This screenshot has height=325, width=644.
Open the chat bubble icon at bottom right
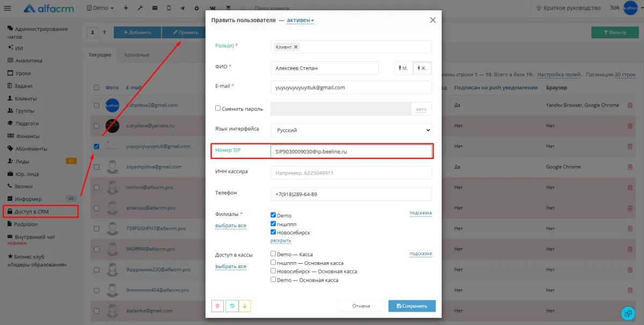(x=627, y=313)
